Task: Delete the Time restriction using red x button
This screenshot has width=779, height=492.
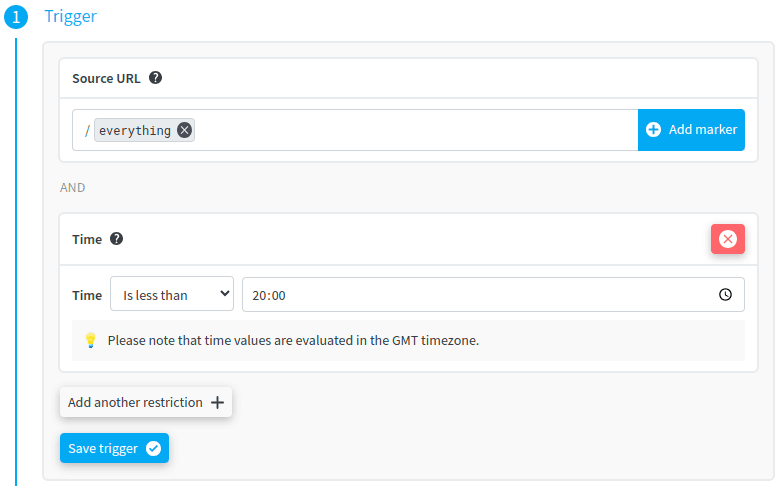Action: click(x=727, y=239)
